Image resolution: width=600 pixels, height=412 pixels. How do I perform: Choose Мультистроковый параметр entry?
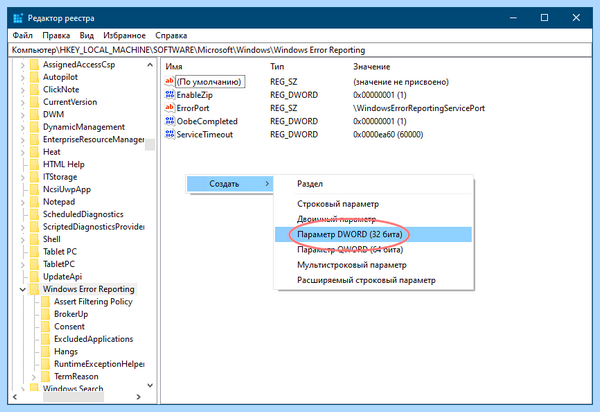[373, 265]
